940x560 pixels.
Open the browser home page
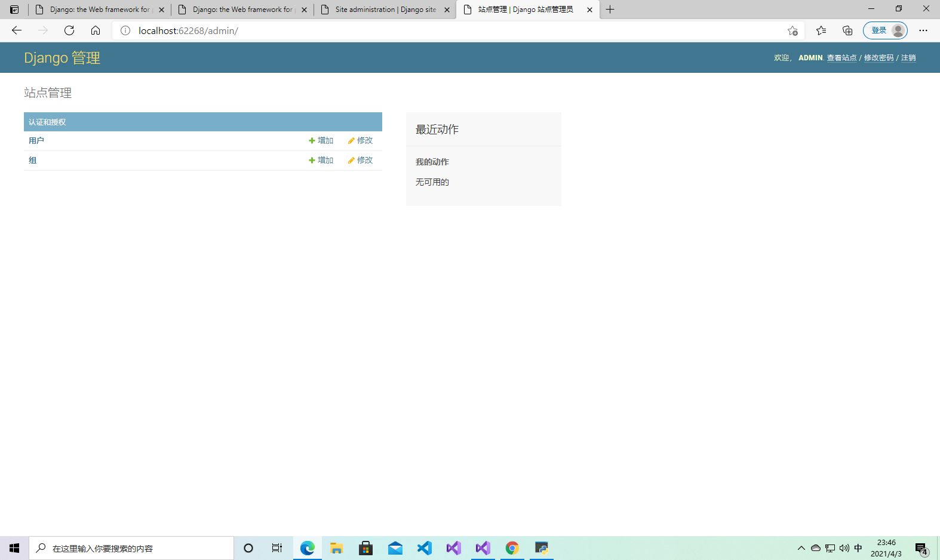(x=96, y=30)
